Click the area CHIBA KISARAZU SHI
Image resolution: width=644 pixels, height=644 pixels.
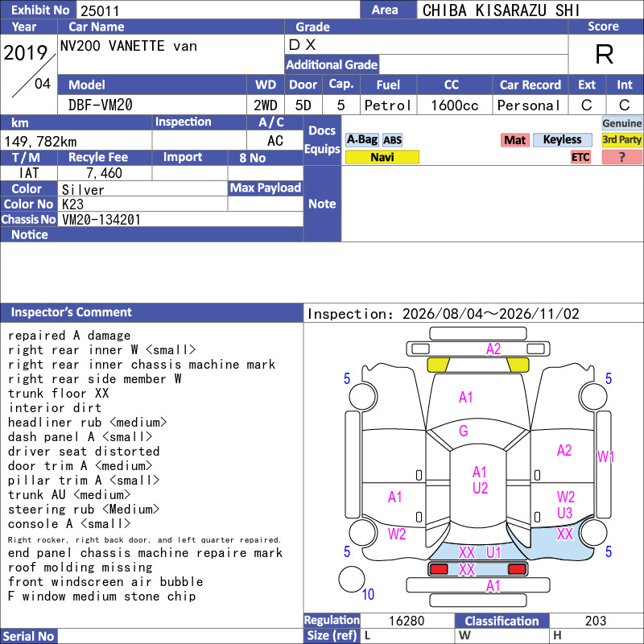(501, 10)
